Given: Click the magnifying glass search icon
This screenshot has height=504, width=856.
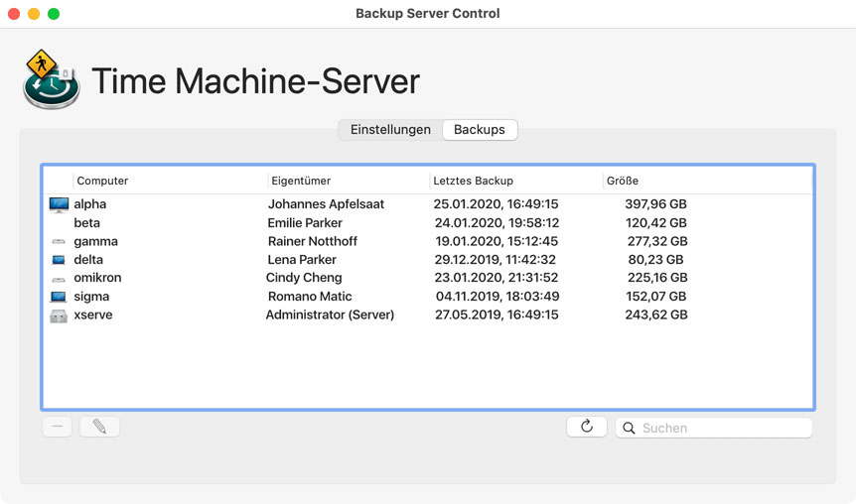Looking at the screenshot, I should point(629,429).
